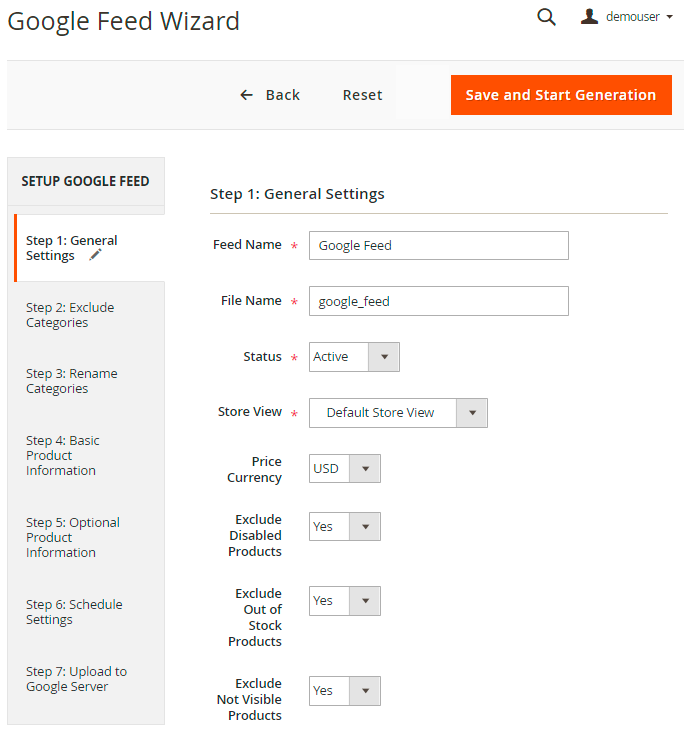Viewport: 684px width, 732px height.
Task: Select Step 4: Basic Product Information
Action: [x=63, y=455]
